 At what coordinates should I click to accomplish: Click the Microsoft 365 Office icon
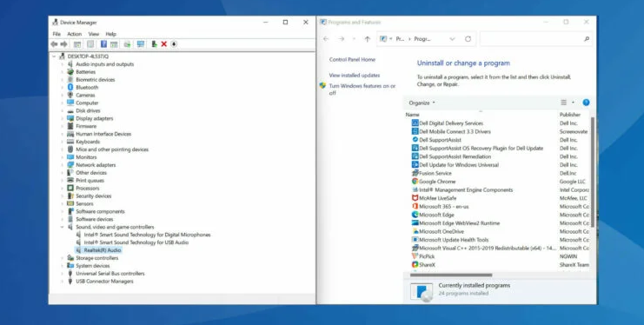415,206
